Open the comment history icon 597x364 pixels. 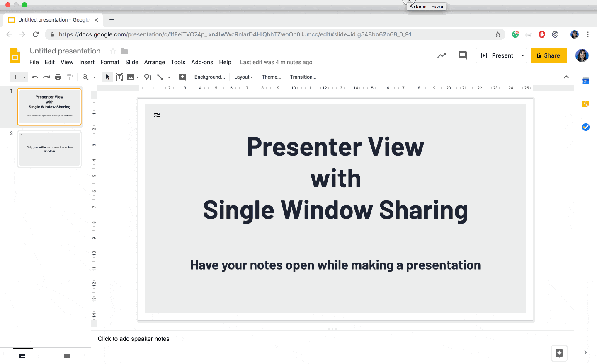(463, 55)
